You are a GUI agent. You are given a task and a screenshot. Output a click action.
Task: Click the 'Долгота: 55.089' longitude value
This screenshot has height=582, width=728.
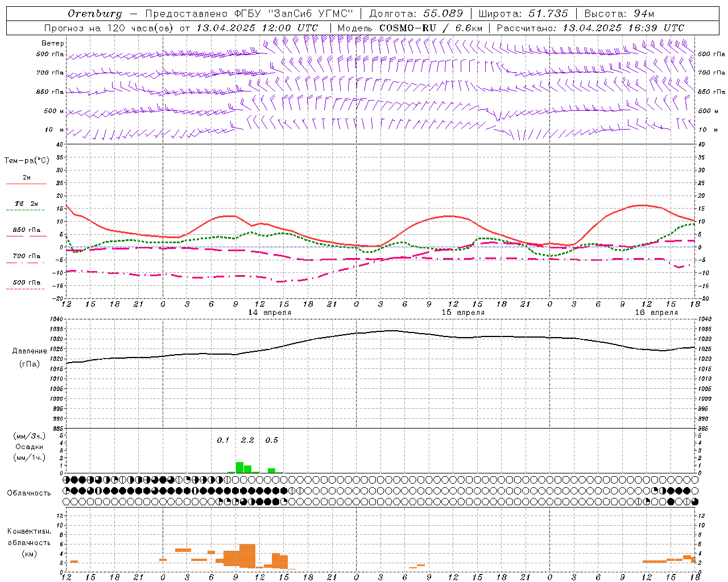pyautogui.click(x=416, y=14)
